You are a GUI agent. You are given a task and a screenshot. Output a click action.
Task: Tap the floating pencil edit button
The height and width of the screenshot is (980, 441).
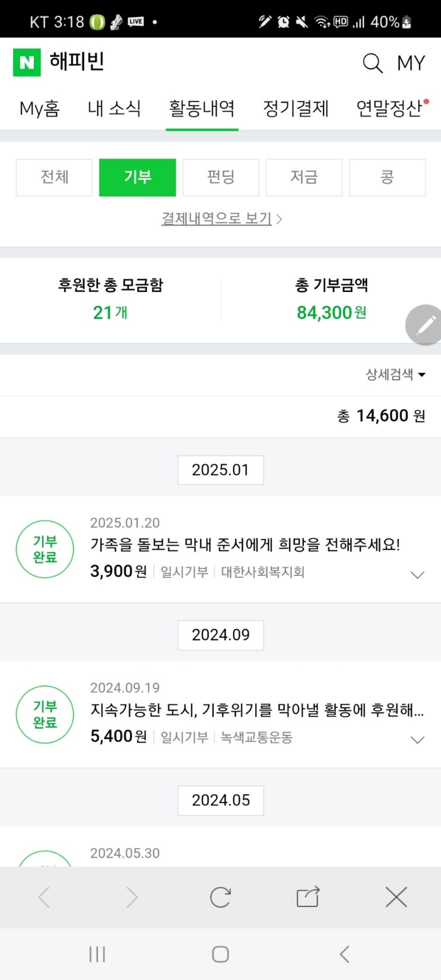425,325
